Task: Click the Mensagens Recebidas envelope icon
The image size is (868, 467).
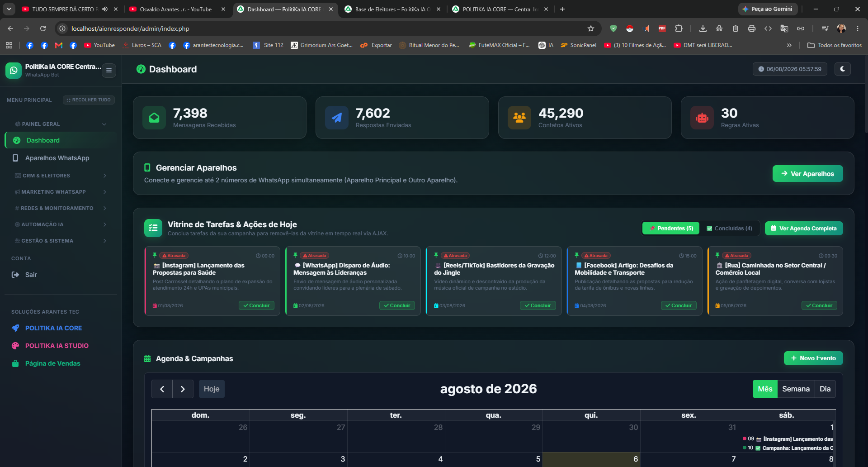Action: pyautogui.click(x=154, y=118)
